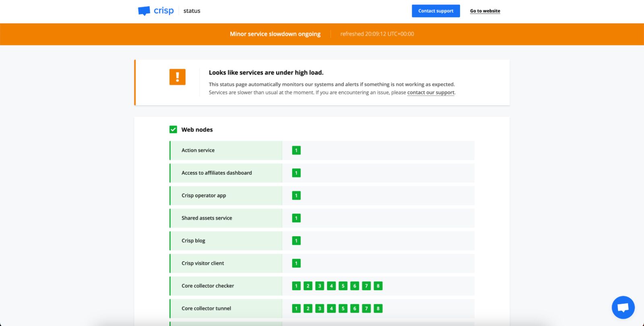Click the status label beside logo
The image size is (644, 326).
[x=192, y=11]
